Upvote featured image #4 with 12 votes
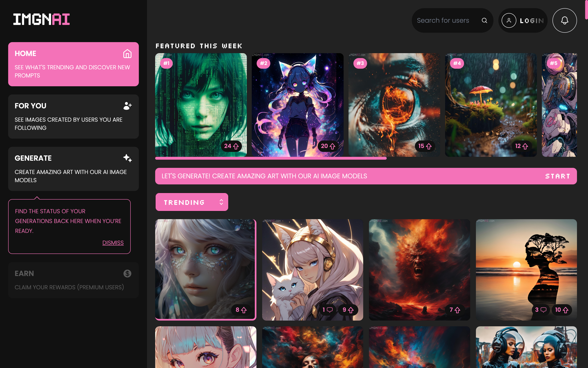The width and height of the screenshot is (588, 368). (521, 146)
